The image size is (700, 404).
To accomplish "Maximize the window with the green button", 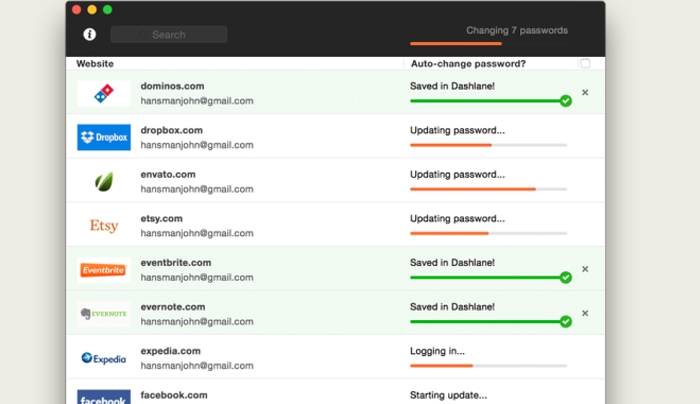I will tap(108, 10).
